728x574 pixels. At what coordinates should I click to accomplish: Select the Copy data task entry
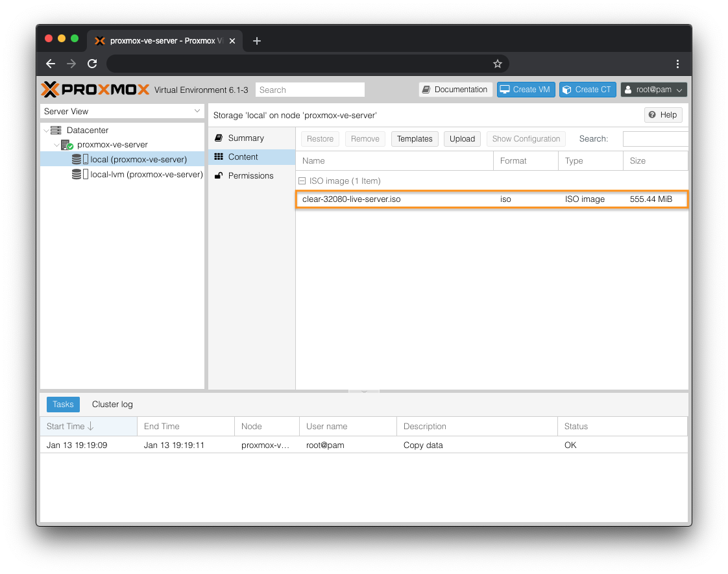point(364,445)
